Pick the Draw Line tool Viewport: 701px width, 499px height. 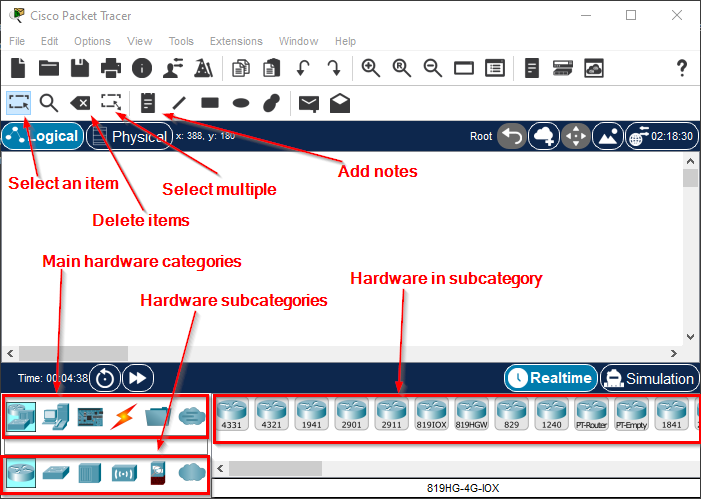point(179,102)
